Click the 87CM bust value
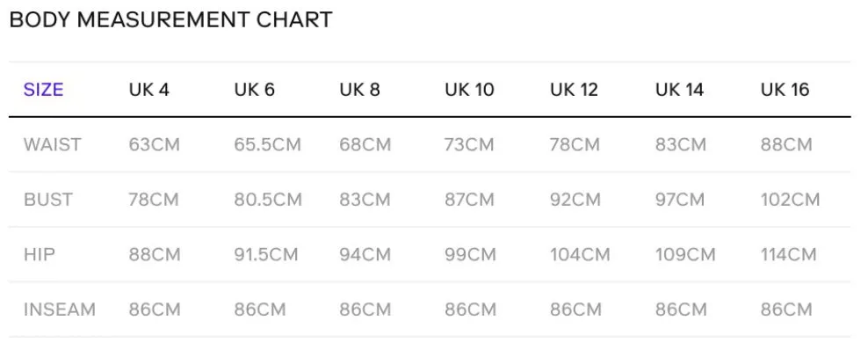The image size is (868, 350). [x=469, y=200]
